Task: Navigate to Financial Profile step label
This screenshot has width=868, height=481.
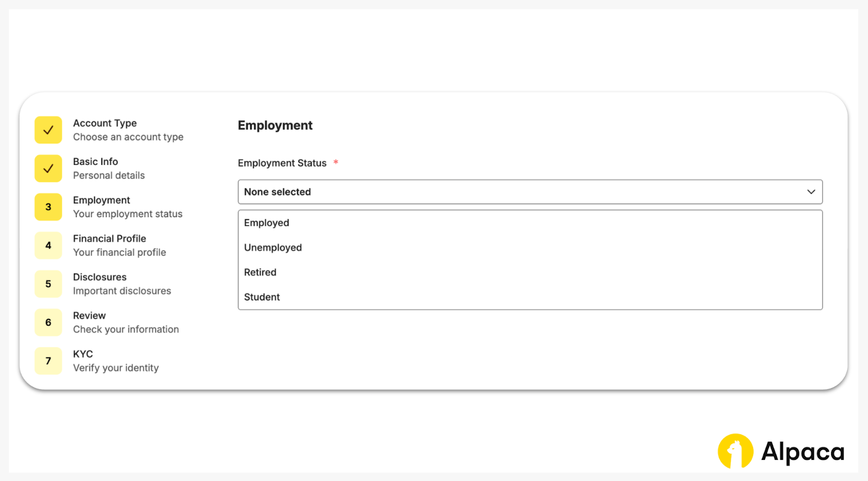Action: coord(110,239)
